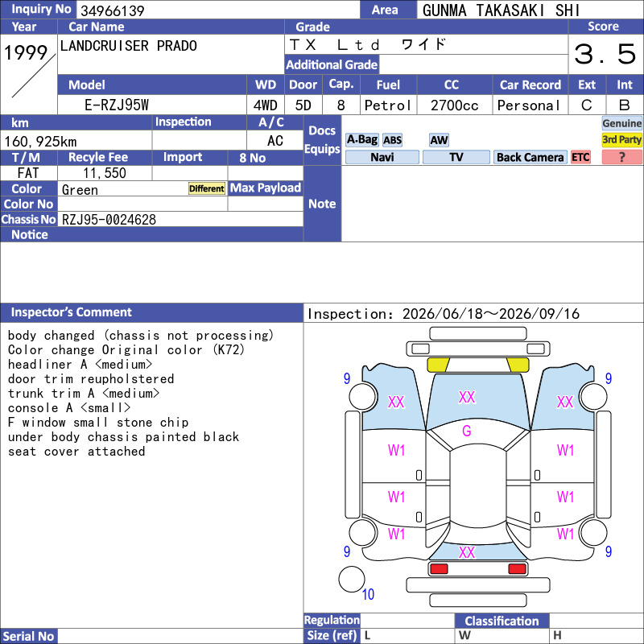644x644 pixels.
Task: Click the color value Green
Action: click(80, 190)
